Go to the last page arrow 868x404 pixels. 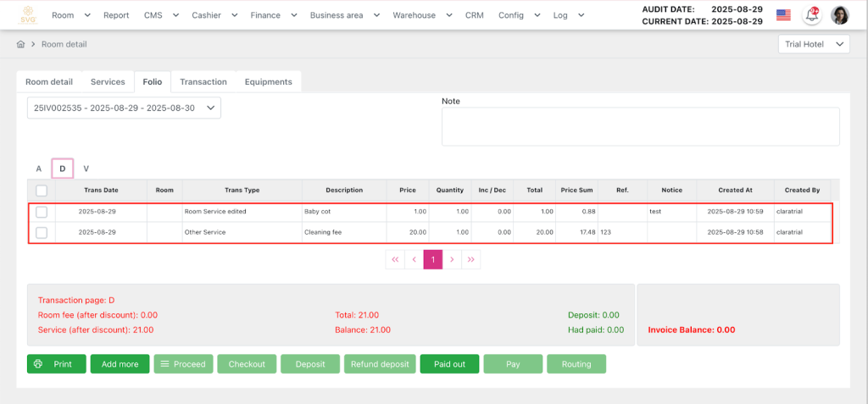pos(470,260)
